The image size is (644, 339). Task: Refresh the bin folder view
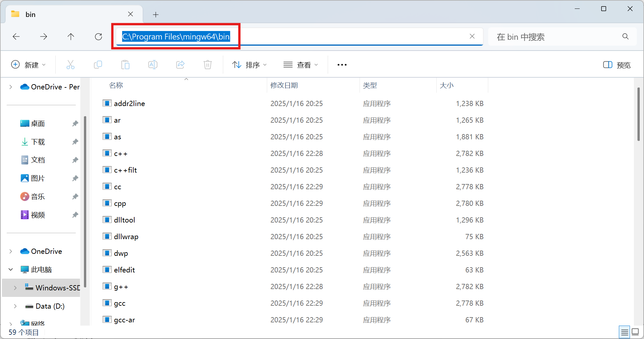tap(98, 37)
